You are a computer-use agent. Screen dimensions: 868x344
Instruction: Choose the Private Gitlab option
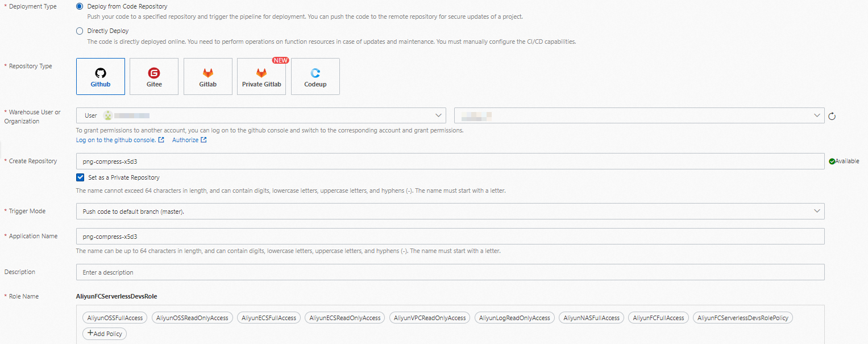point(261,76)
